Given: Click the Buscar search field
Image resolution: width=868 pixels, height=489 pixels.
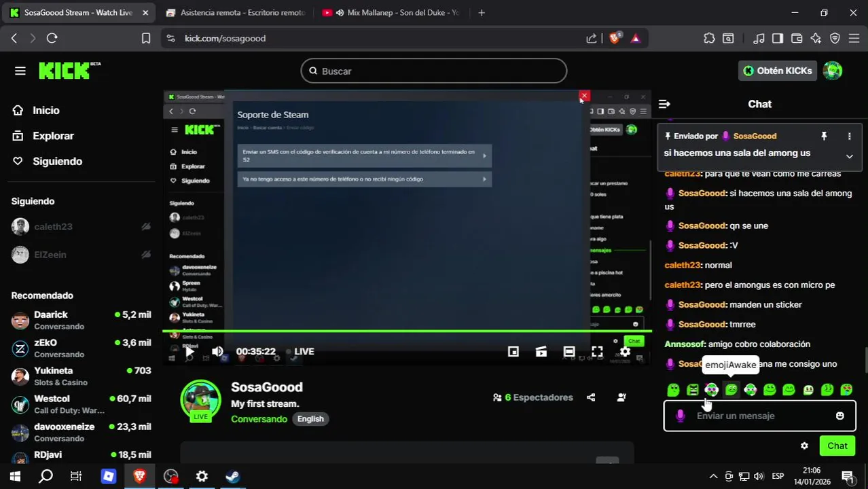Looking at the screenshot, I should tap(433, 71).
